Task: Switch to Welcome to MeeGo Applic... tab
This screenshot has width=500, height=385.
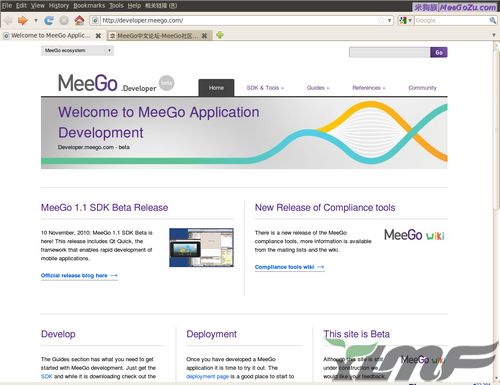Action: click(50, 35)
